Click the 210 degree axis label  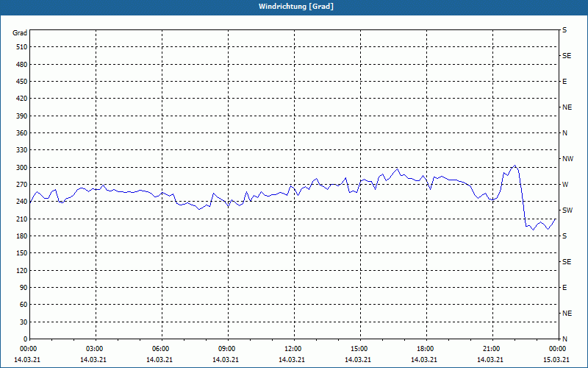(22, 219)
